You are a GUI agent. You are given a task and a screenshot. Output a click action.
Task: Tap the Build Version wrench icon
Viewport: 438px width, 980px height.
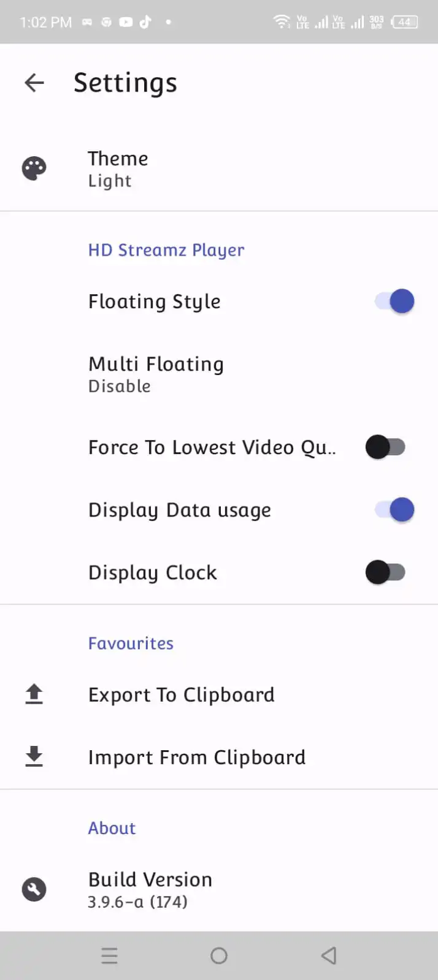click(x=34, y=889)
